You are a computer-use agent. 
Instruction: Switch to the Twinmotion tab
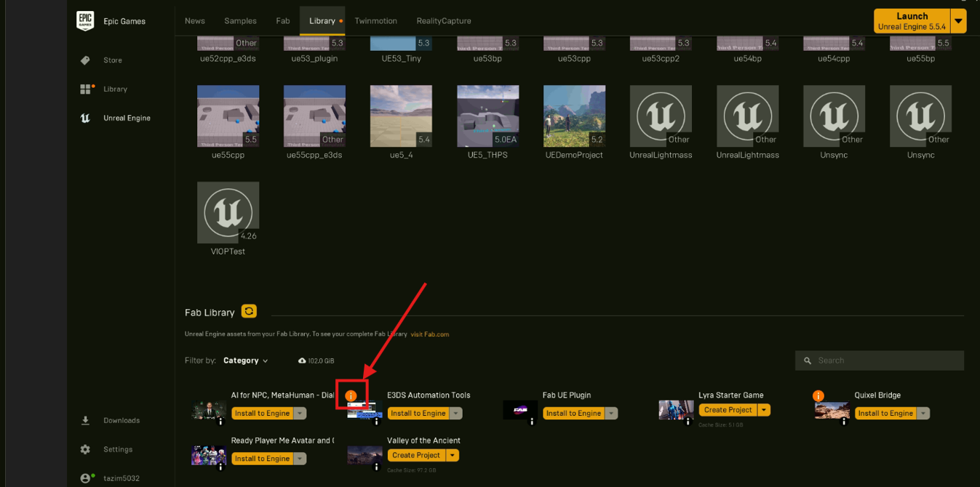tap(375, 21)
